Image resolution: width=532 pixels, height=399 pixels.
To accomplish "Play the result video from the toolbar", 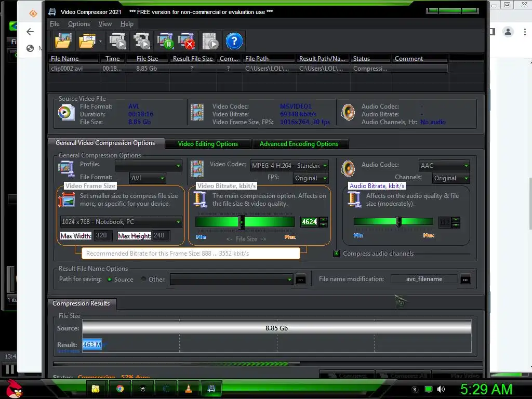I will 210,41.
